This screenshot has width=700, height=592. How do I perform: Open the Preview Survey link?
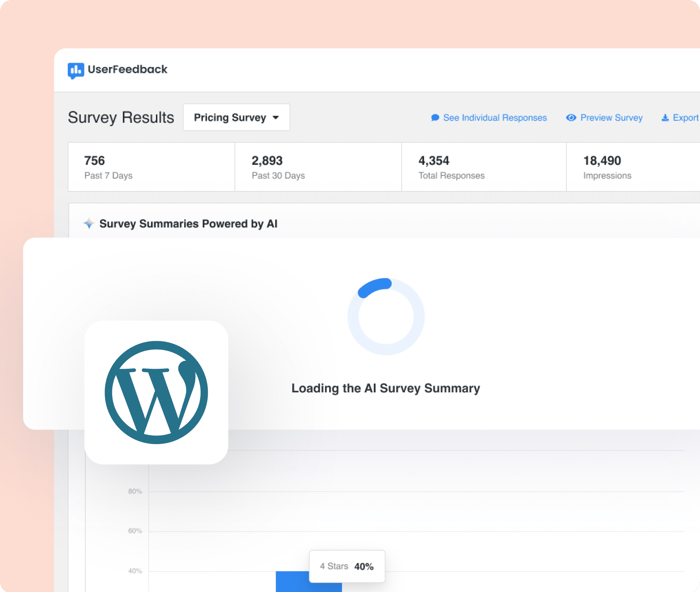coord(604,118)
